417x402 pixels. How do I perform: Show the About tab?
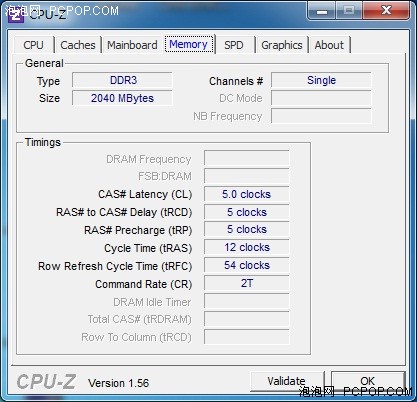pyautogui.click(x=329, y=45)
